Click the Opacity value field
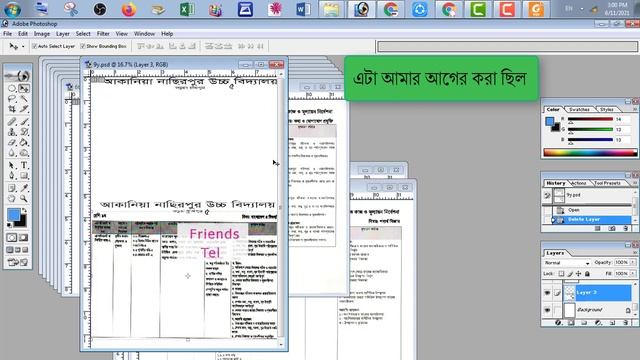640x360 pixels. (621, 262)
